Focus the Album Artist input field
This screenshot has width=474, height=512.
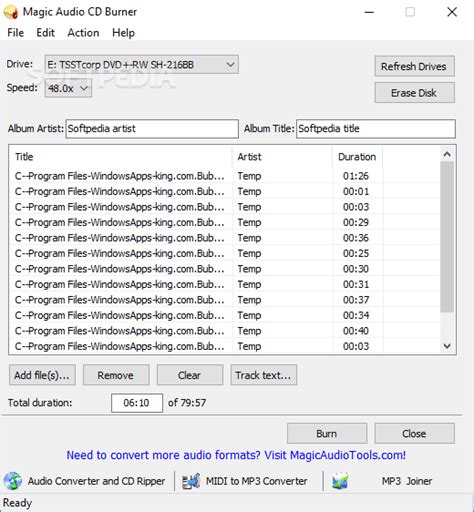(x=152, y=129)
